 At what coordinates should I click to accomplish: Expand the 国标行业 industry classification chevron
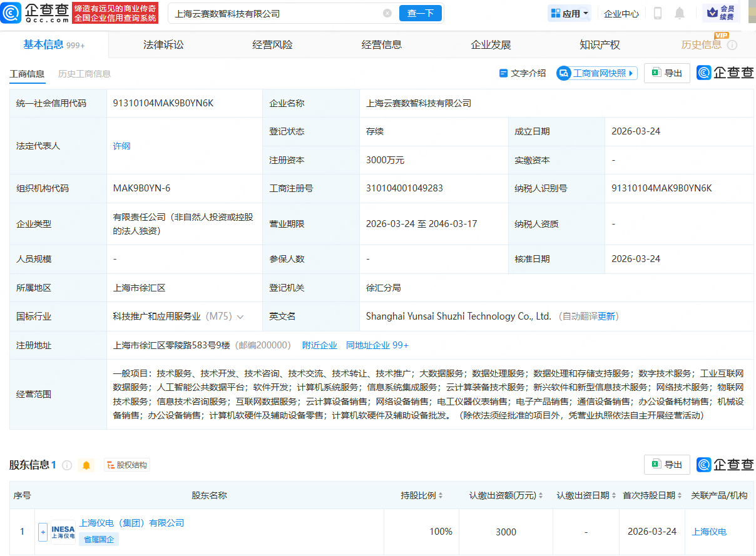(240, 316)
